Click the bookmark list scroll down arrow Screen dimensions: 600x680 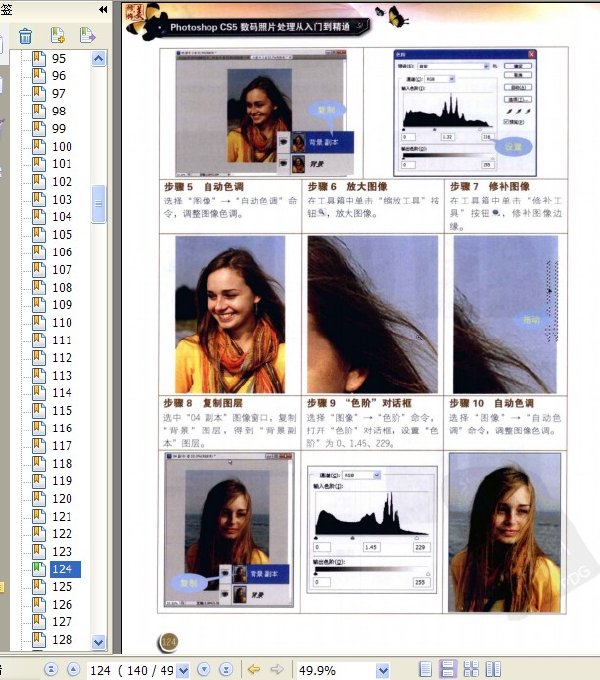[98, 642]
